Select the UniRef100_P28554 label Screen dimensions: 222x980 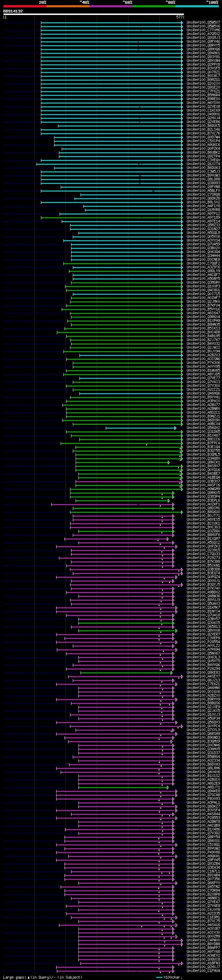203,642
